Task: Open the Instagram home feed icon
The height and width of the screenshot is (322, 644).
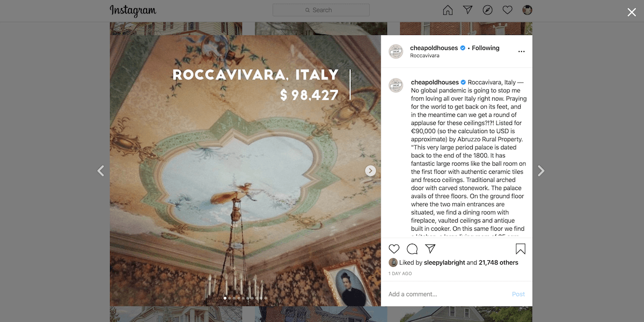Action: [448, 10]
